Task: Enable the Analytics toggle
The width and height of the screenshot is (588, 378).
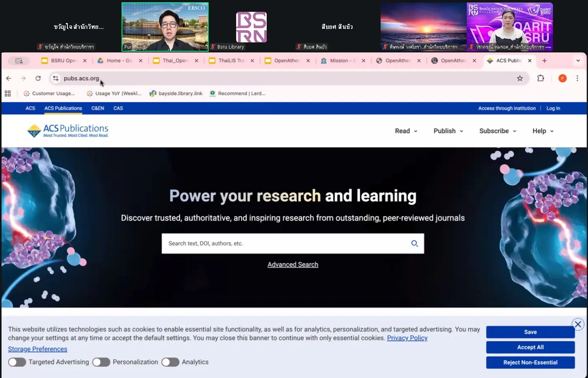Action: [x=170, y=362]
